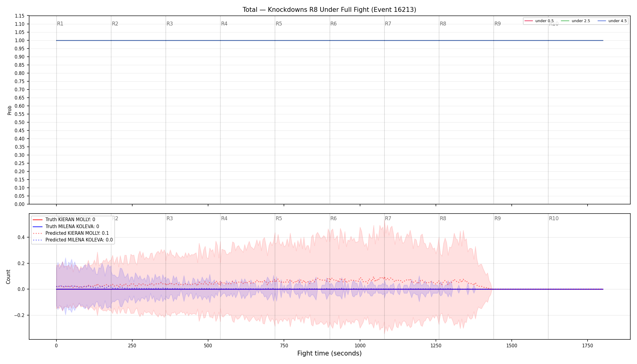The width and height of the screenshot is (637, 364).
Task: Select the 'under 2.5' legend entry
Action: coord(575,21)
